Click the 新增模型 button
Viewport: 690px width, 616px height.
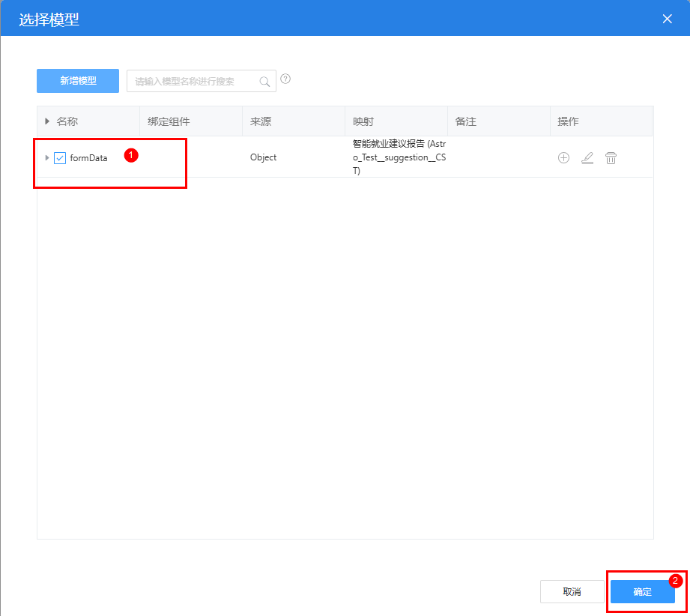(x=78, y=81)
